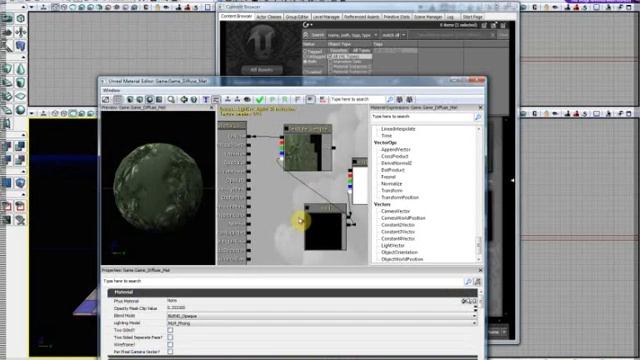This screenshot has height=360, width=640.
Task: Switch to Level Manager tab
Action: tap(326, 17)
